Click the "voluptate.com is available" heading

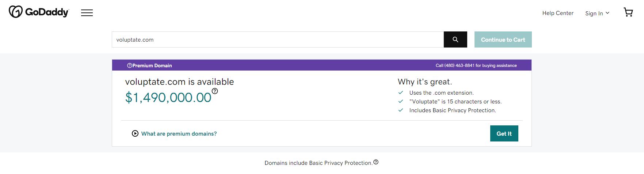(x=179, y=82)
